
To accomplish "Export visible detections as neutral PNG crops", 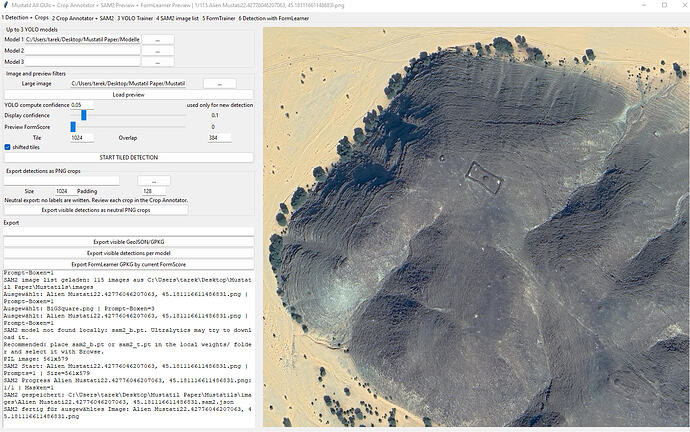I will point(96,210).
